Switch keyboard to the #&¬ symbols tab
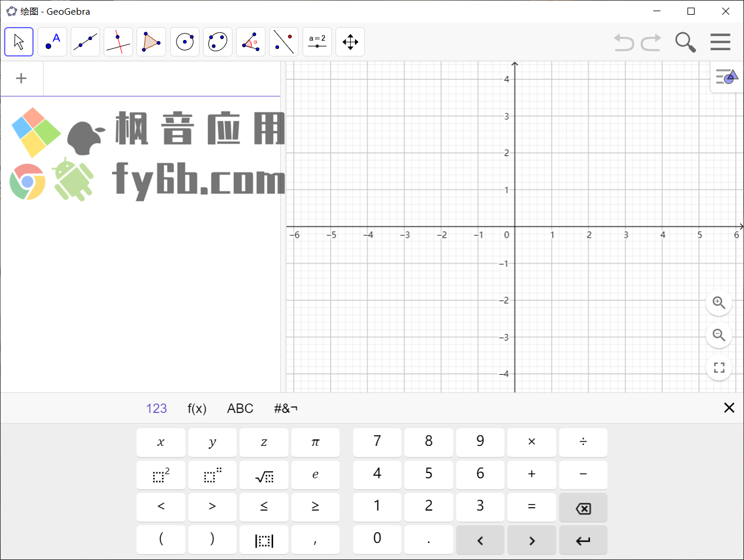Image resolution: width=744 pixels, height=560 pixels. (286, 408)
